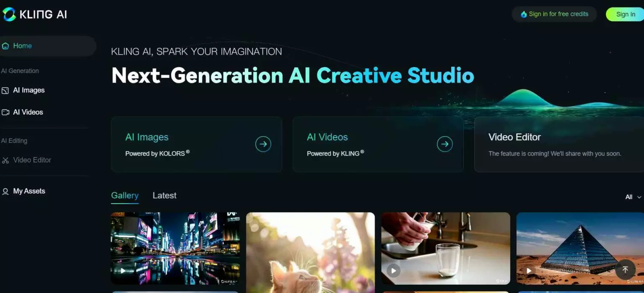Click the arrow on AI Images card
The height and width of the screenshot is (293, 644).
(x=263, y=144)
